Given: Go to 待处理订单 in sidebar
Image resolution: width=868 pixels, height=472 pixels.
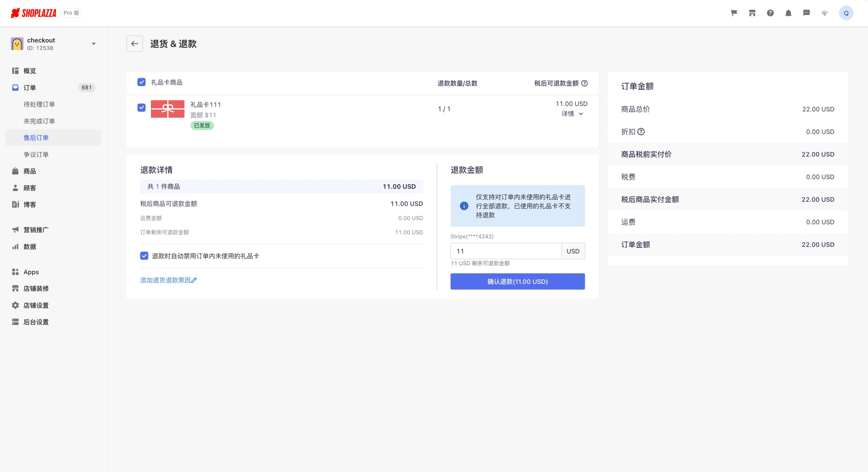Looking at the screenshot, I should point(39,104).
